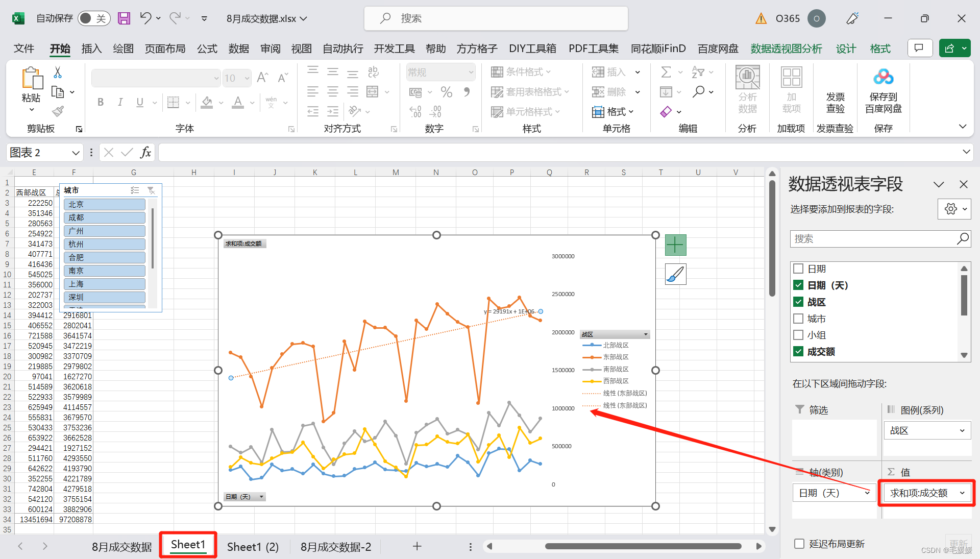Open the 求和项:成交额 value field dropdown
The image size is (980, 559).
[962, 493]
